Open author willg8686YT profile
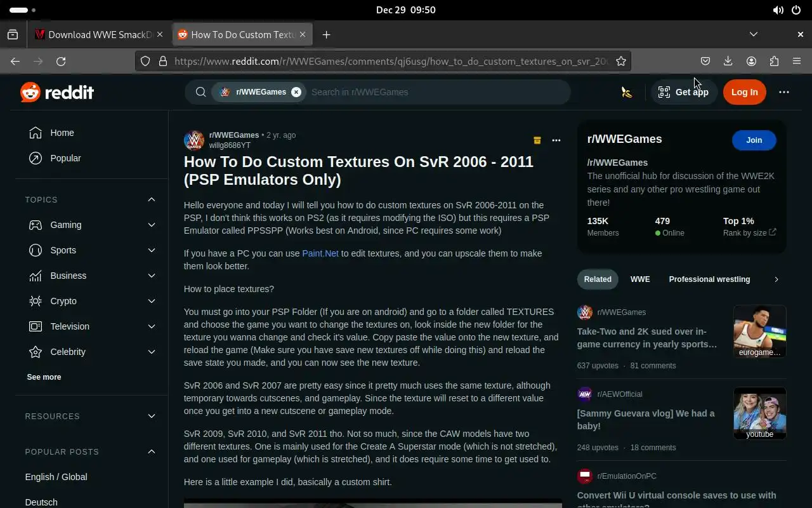This screenshot has width=812, height=508. point(230,145)
